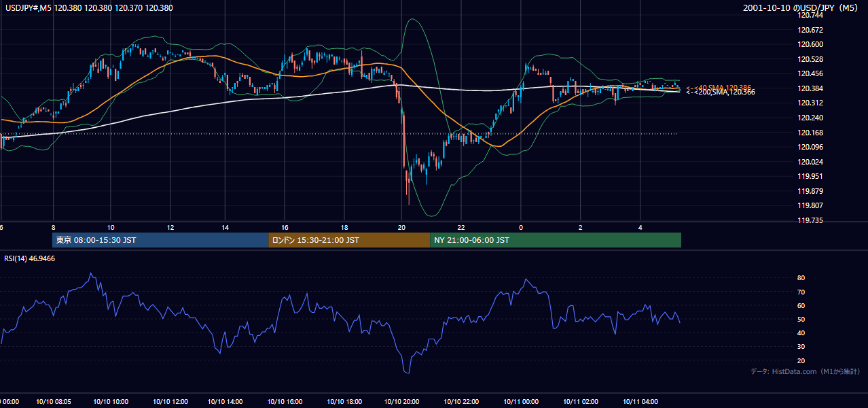Image resolution: width=868 pixels, height=408 pixels.
Task: Click the 10/10 22:00 time label
Action: tap(460, 401)
